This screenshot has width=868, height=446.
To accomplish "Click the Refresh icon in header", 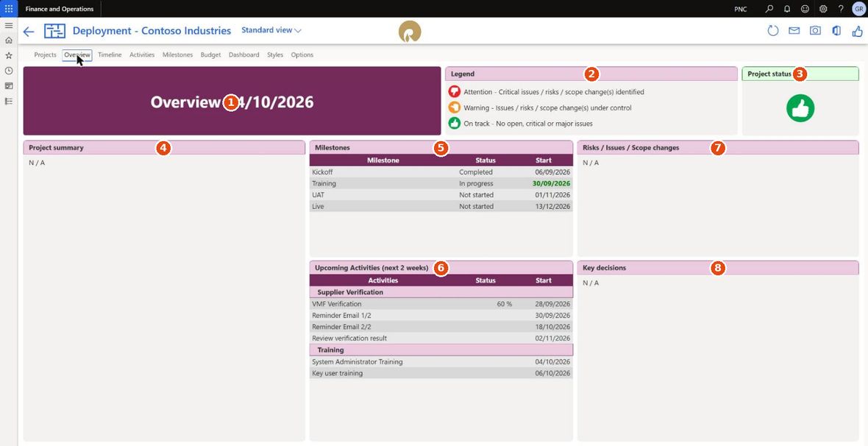I will tap(773, 31).
